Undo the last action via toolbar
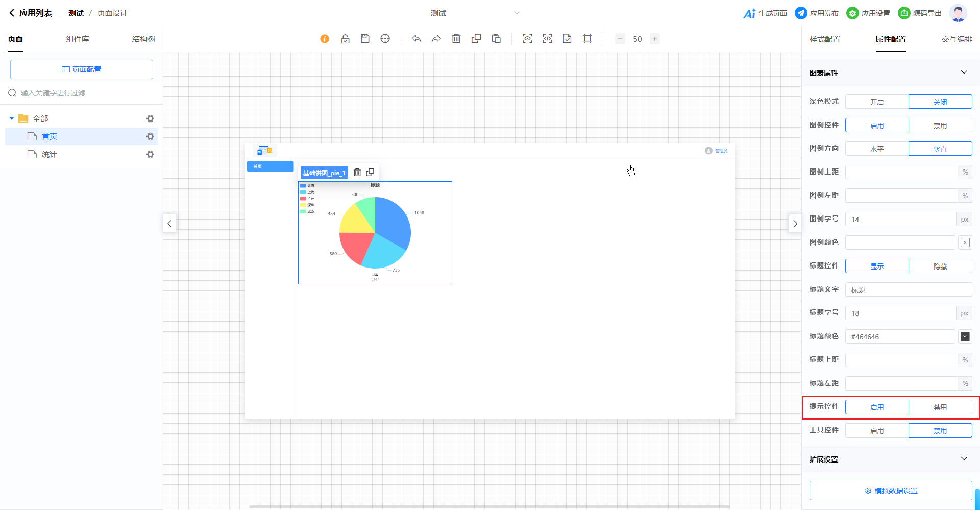 tap(416, 39)
